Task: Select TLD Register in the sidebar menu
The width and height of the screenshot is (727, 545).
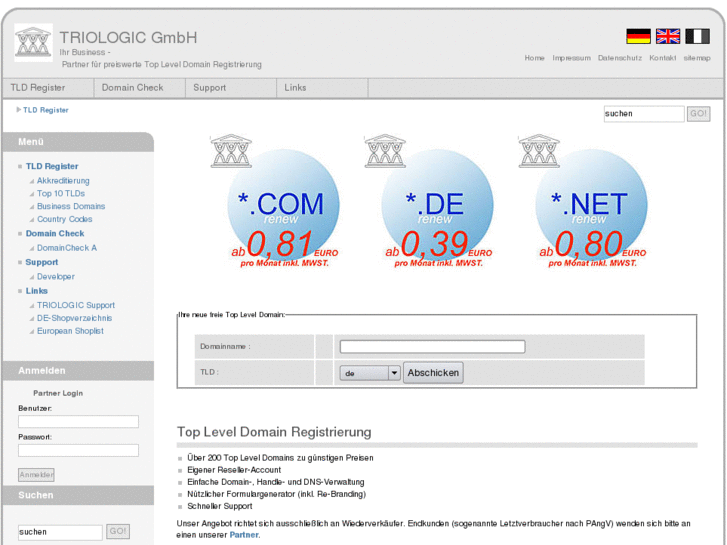Action: click(x=52, y=166)
